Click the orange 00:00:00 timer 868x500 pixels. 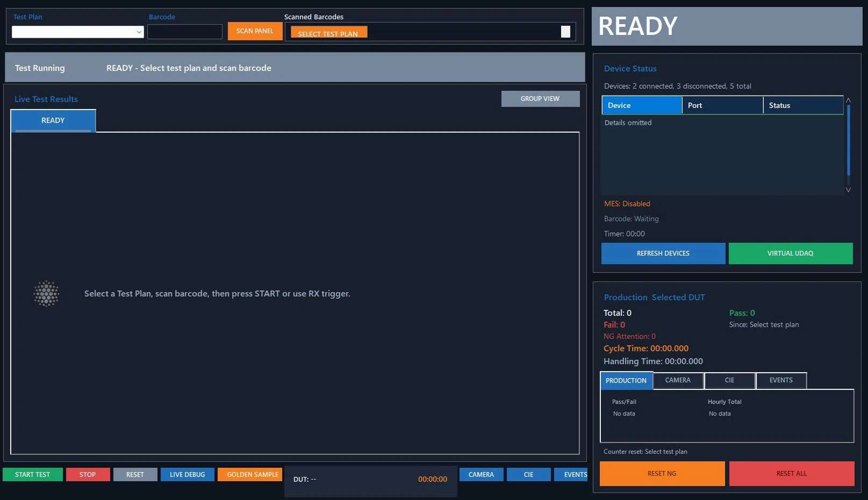pyautogui.click(x=433, y=480)
